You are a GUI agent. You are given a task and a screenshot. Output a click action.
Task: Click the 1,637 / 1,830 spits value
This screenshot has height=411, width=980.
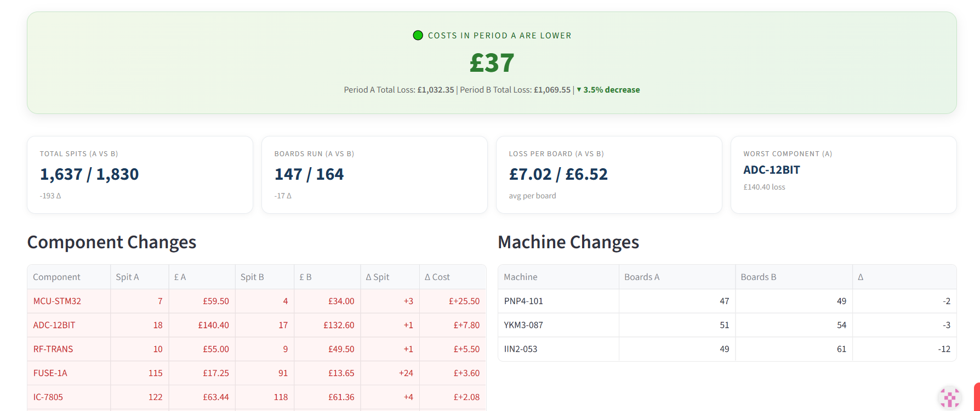coord(89,174)
